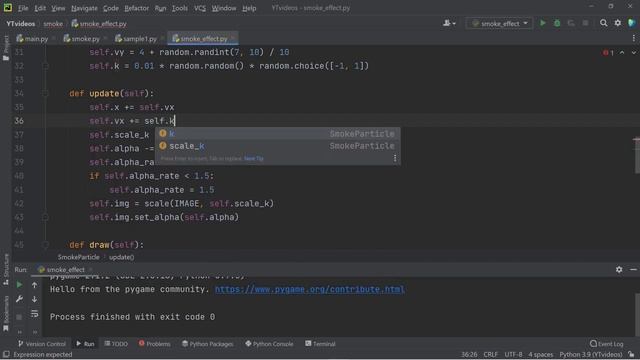Open the Navigate menu
The width and height of the screenshot is (640, 360).
coord(84,8)
